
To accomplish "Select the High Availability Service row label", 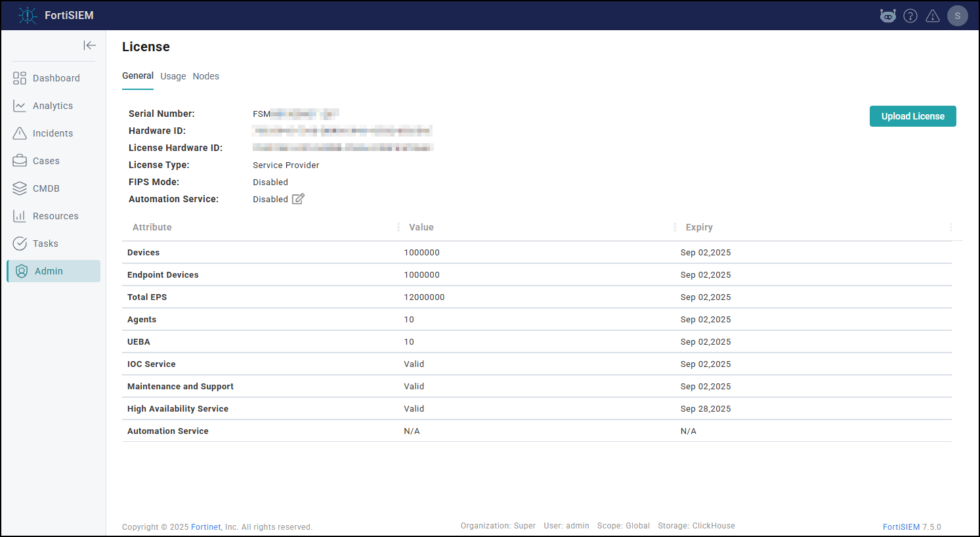I will [178, 409].
